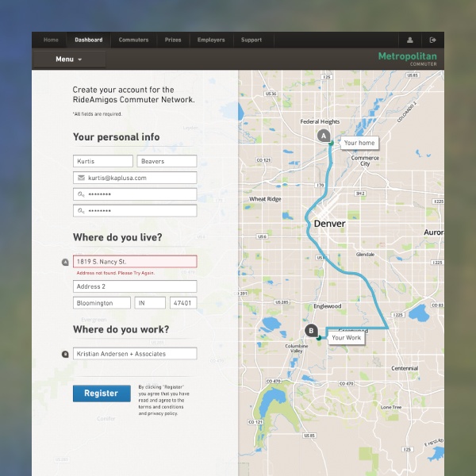The height and width of the screenshot is (476, 476).
Task: Click the Metropolitan Commuter logo
Action: pyautogui.click(x=407, y=59)
